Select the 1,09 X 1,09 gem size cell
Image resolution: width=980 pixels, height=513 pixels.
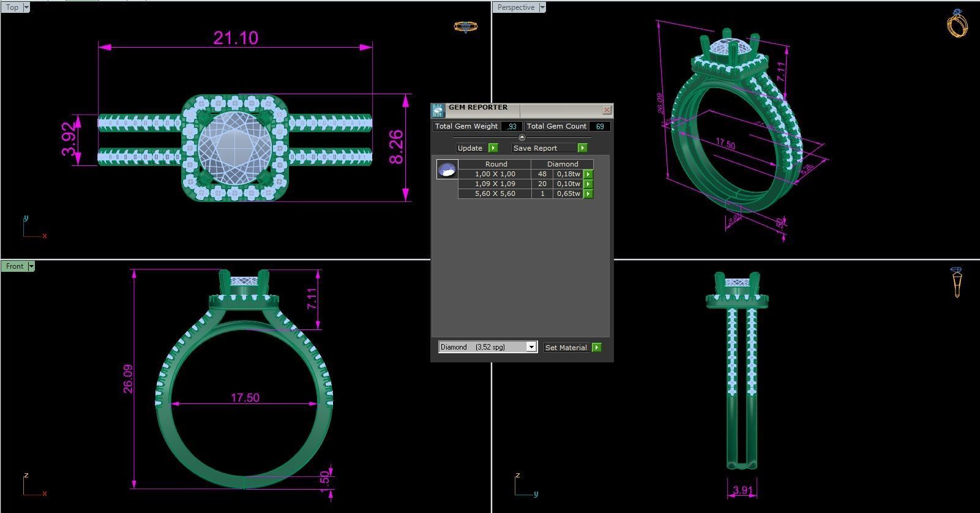tap(495, 184)
